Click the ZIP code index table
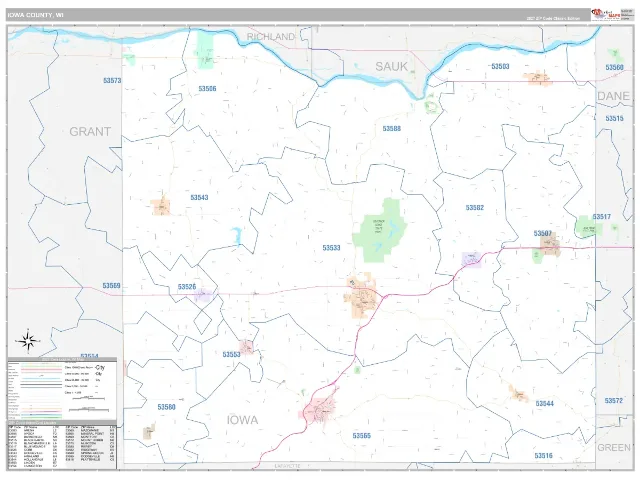640x480 pixels. pos(62,447)
